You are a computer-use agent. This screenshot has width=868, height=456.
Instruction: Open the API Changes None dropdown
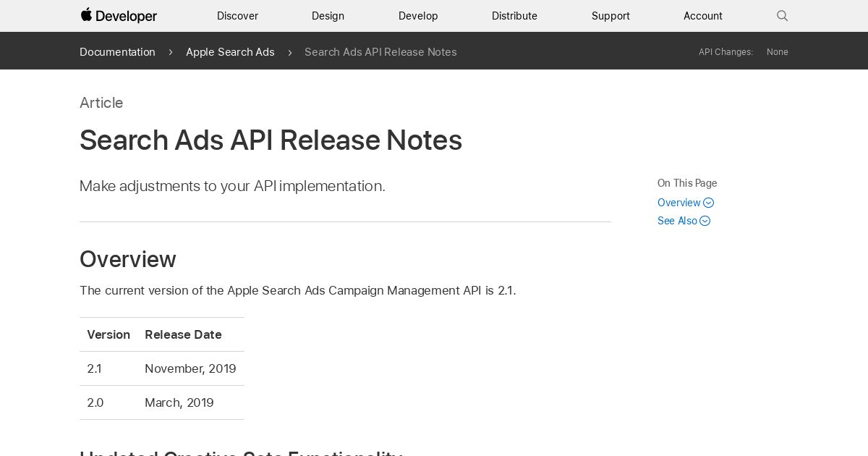[x=778, y=52]
